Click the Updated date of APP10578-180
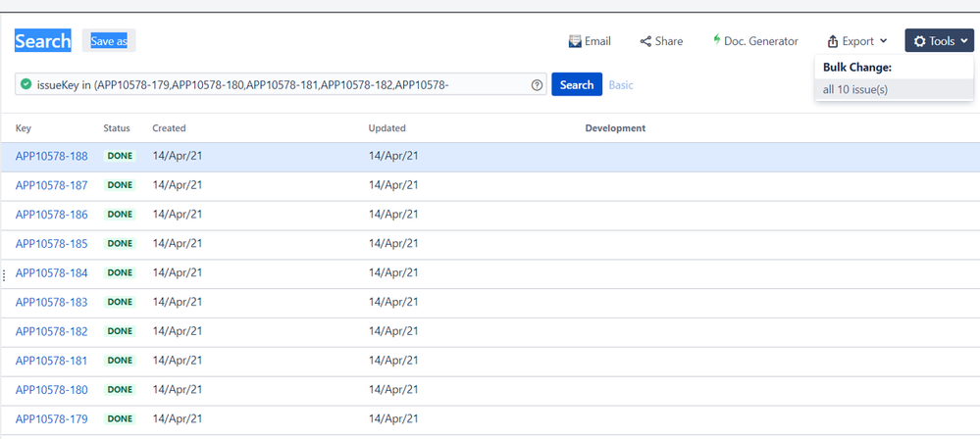The image size is (980, 439). click(x=393, y=390)
